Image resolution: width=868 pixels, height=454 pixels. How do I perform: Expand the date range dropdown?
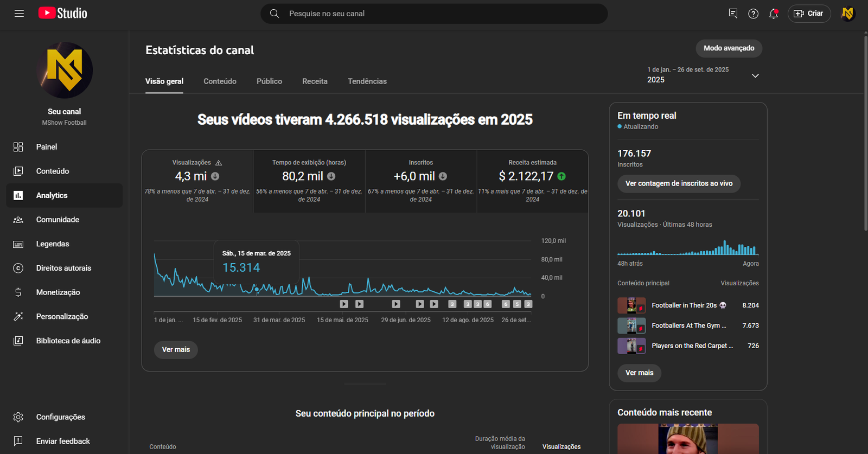pyautogui.click(x=755, y=76)
